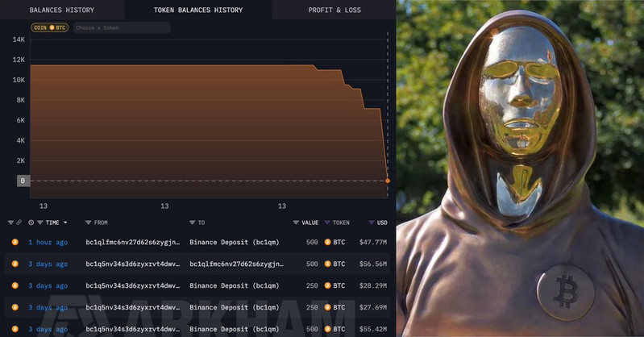Open the '1 hour ago' transaction link
Image resolution: width=644 pixels, height=337 pixels.
tap(48, 242)
